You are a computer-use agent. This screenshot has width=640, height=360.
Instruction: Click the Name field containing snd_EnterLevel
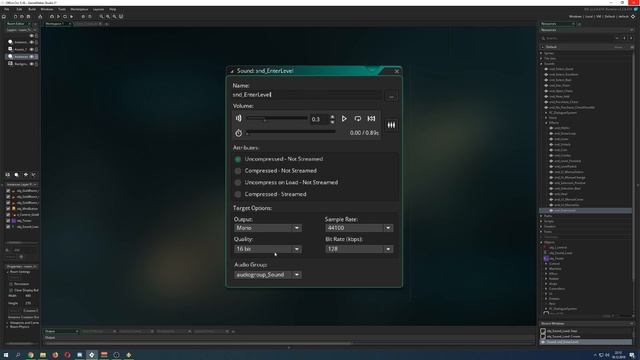(x=308, y=95)
